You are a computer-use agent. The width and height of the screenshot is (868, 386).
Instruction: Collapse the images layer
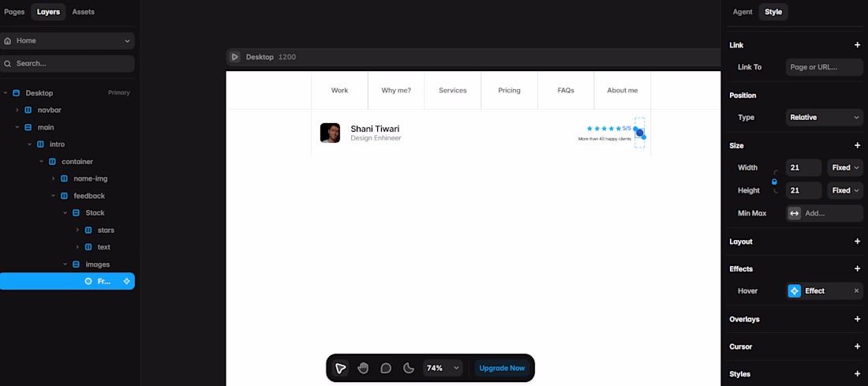(x=65, y=264)
